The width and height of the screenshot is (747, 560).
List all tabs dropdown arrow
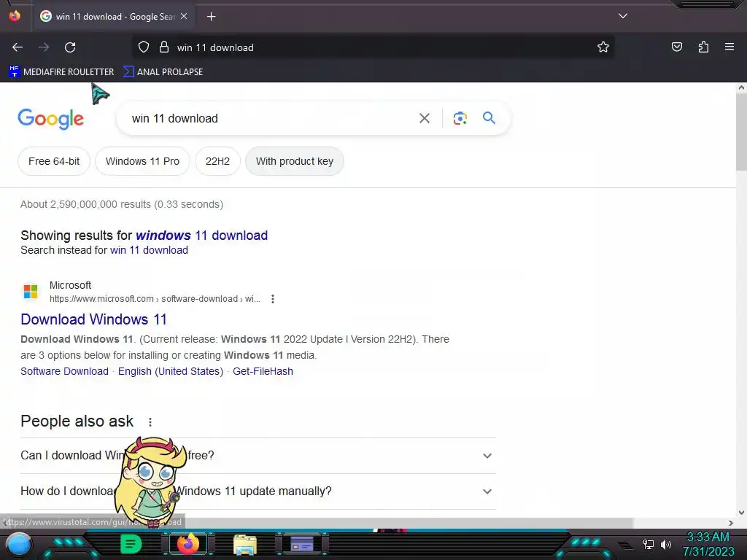coord(623,16)
